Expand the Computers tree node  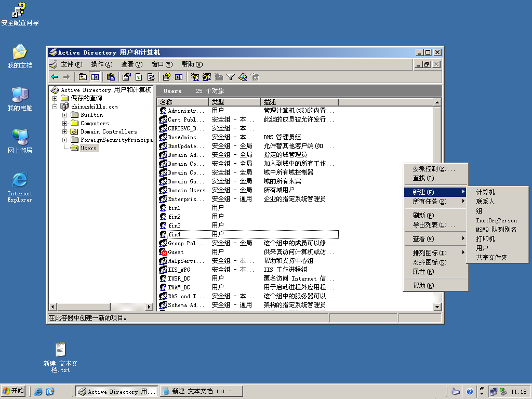pos(64,123)
